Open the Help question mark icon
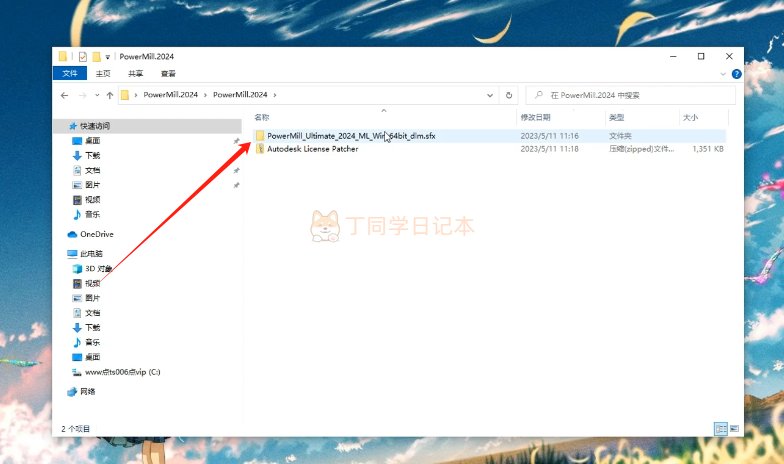Image resolution: width=784 pixels, height=464 pixels. tap(736, 74)
